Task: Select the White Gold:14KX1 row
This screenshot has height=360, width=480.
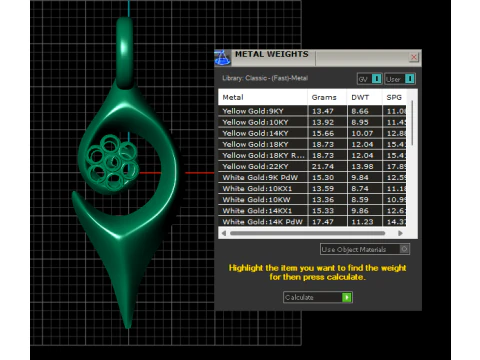Action: 312,210
